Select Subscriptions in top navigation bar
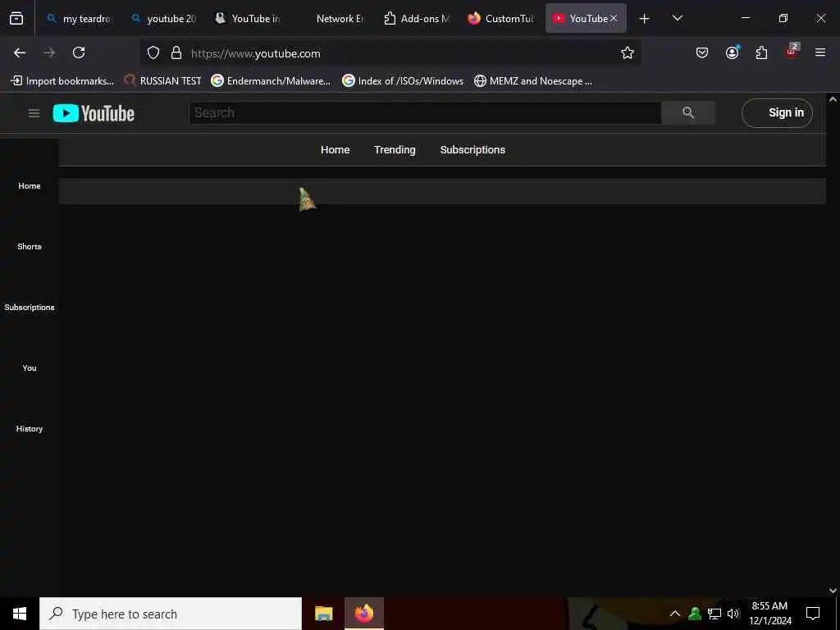 tap(472, 150)
